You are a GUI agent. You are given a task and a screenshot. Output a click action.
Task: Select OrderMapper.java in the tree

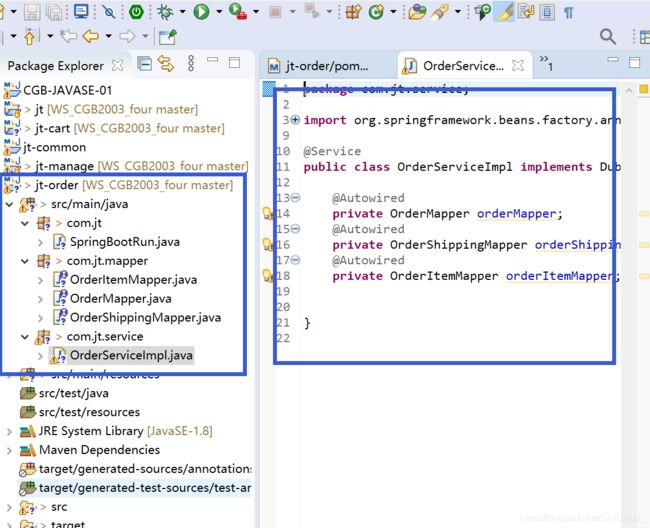pyautogui.click(x=121, y=298)
